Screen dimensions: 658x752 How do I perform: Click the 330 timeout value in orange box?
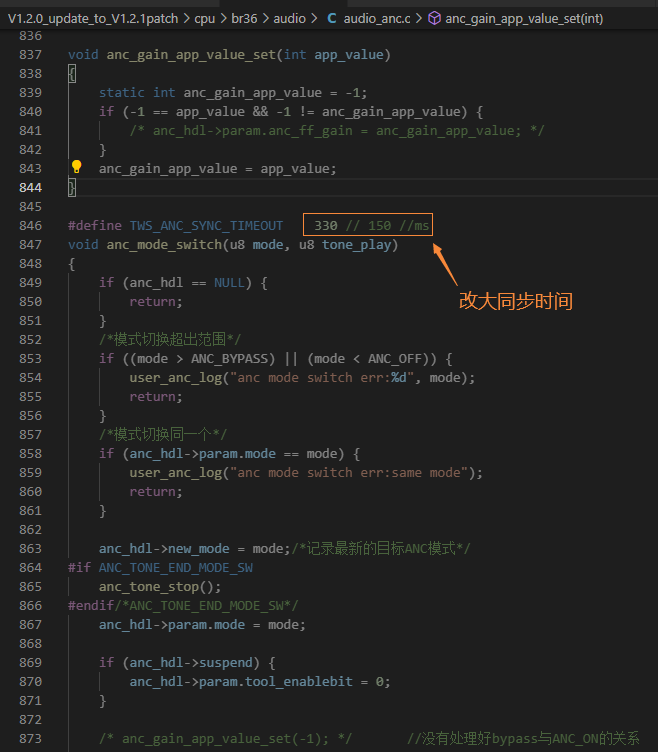tap(326, 225)
